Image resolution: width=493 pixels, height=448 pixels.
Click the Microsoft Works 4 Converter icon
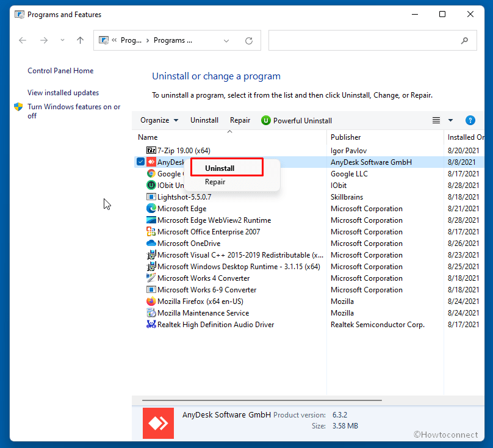(151, 278)
